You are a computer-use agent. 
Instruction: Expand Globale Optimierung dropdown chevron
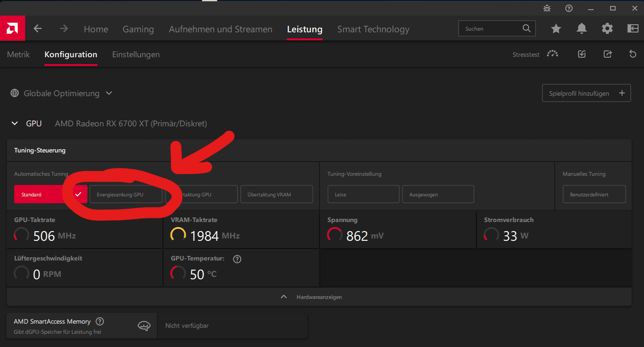click(x=109, y=93)
